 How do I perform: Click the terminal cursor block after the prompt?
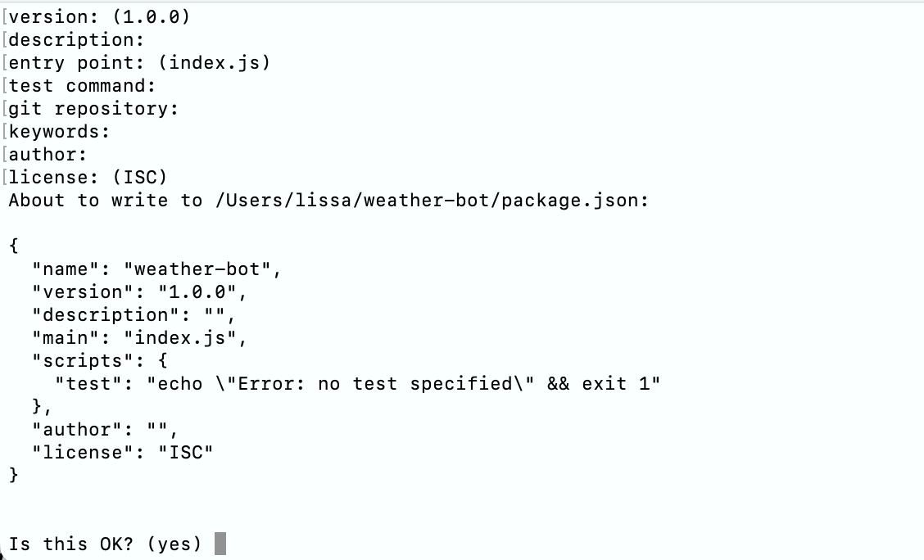point(220,544)
